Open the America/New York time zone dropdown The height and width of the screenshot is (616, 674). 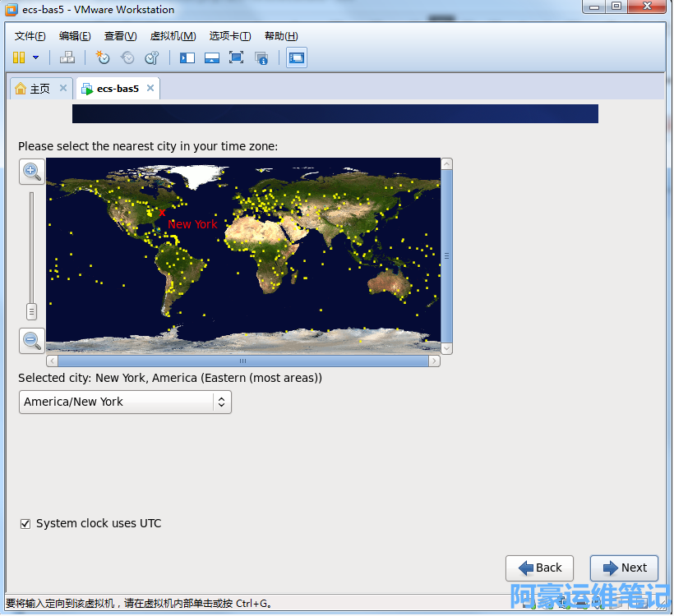coord(125,402)
